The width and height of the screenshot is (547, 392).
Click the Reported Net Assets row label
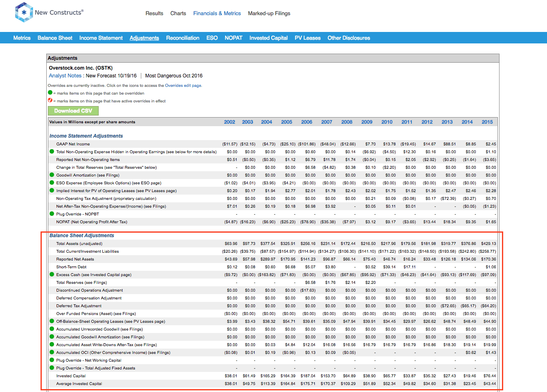click(75, 259)
